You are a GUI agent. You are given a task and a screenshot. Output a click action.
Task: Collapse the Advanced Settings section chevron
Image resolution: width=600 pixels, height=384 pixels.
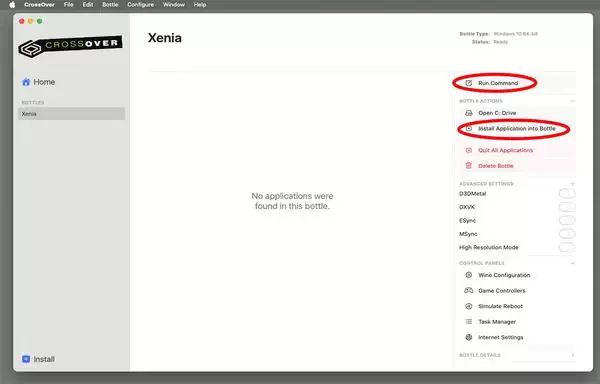(572, 184)
